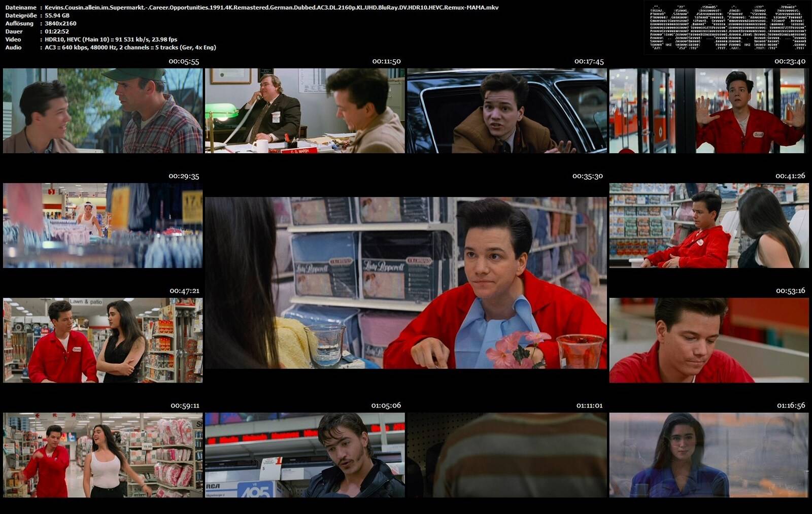812x514 pixels.
Task: Click the Dateigröße label
Action: [x=21, y=16]
